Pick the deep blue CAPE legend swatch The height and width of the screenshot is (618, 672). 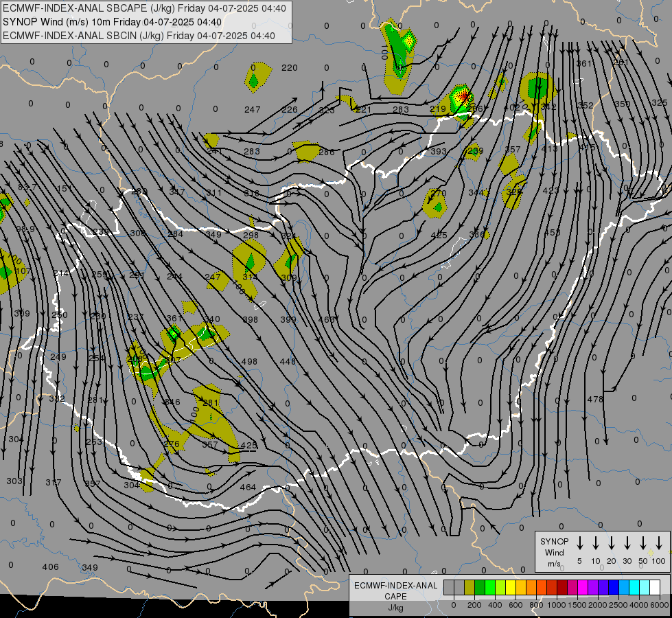(613, 587)
